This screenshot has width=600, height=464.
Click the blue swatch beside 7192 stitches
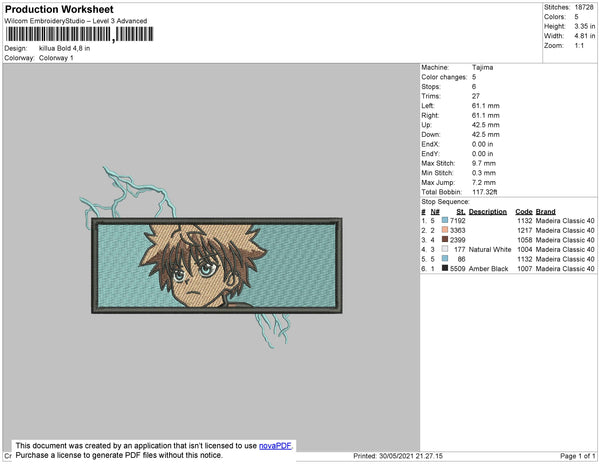(x=445, y=220)
